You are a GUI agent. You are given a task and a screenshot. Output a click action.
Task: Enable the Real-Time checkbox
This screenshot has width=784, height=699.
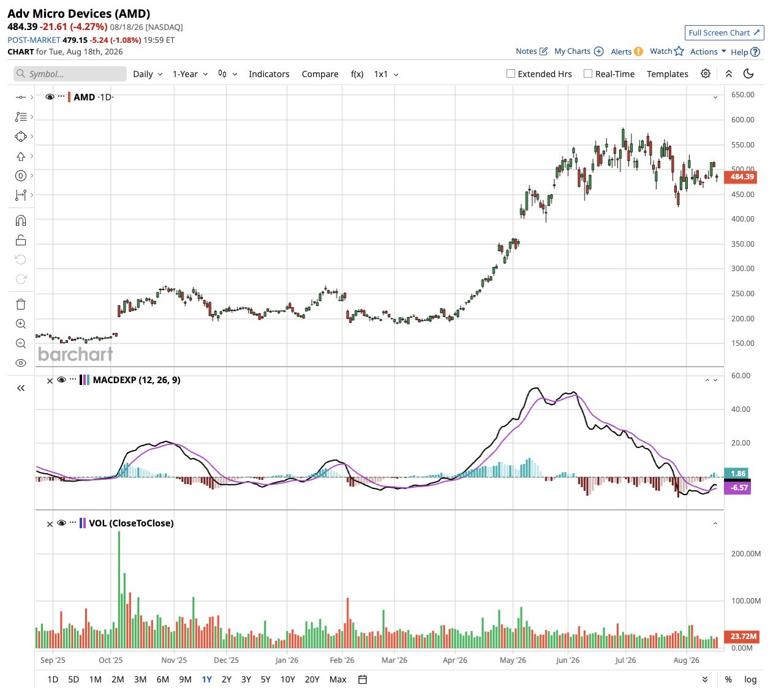(x=588, y=73)
